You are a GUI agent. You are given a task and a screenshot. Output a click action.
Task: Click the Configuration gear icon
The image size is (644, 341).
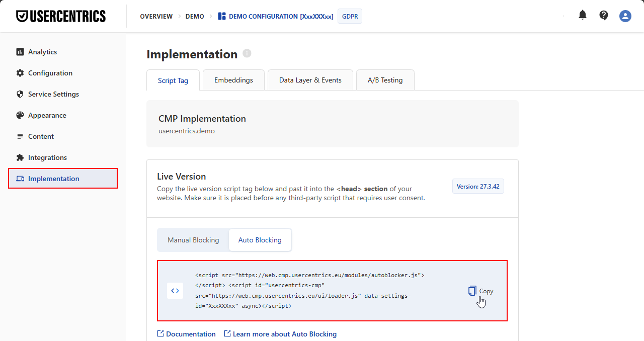[20, 73]
